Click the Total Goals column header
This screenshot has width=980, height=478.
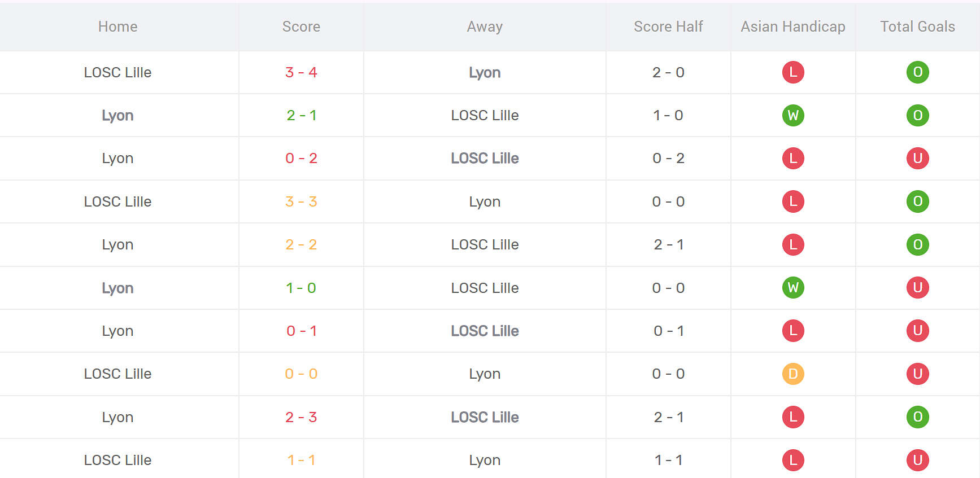pyautogui.click(x=917, y=27)
